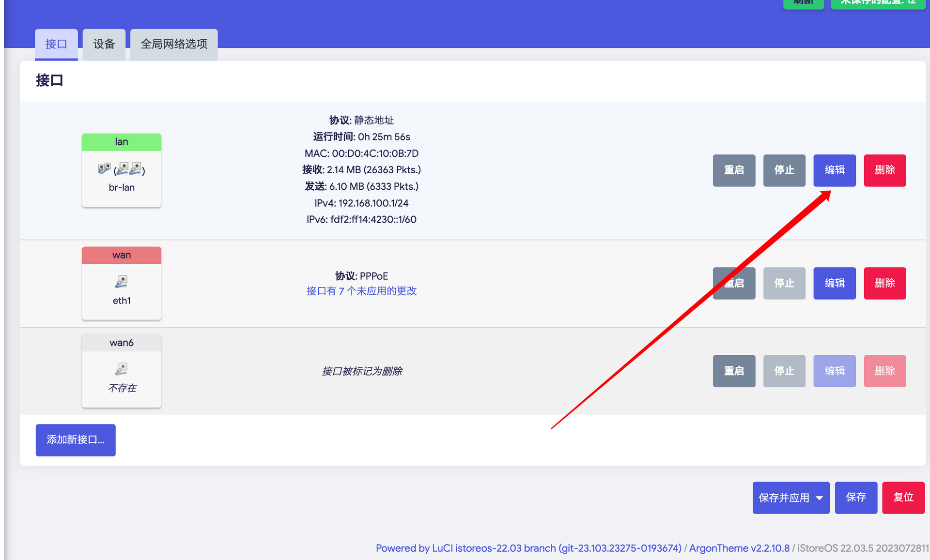
Task: Click 编辑 in the wan6 row
Action: pyautogui.click(x=835, y=371)
